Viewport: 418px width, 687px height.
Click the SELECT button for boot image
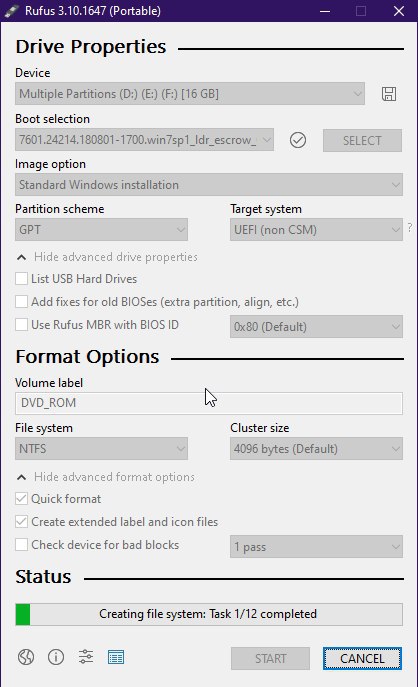362,141
